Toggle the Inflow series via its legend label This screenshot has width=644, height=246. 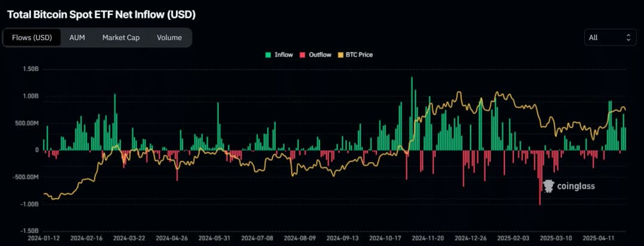(x=283, y=55)
